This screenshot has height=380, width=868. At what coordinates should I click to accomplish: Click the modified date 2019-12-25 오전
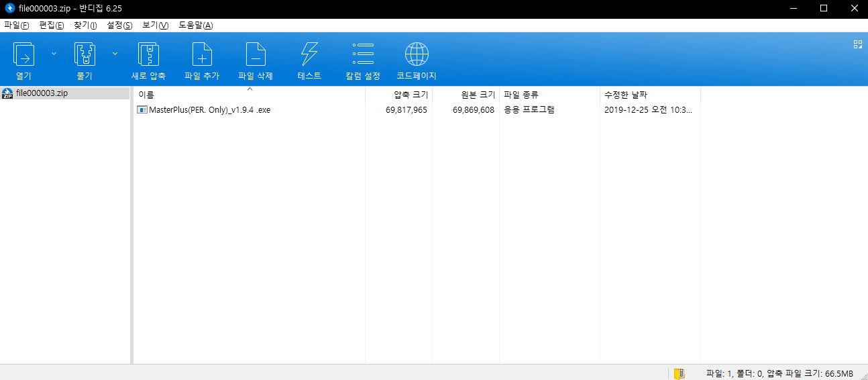(x=648, y=110)
